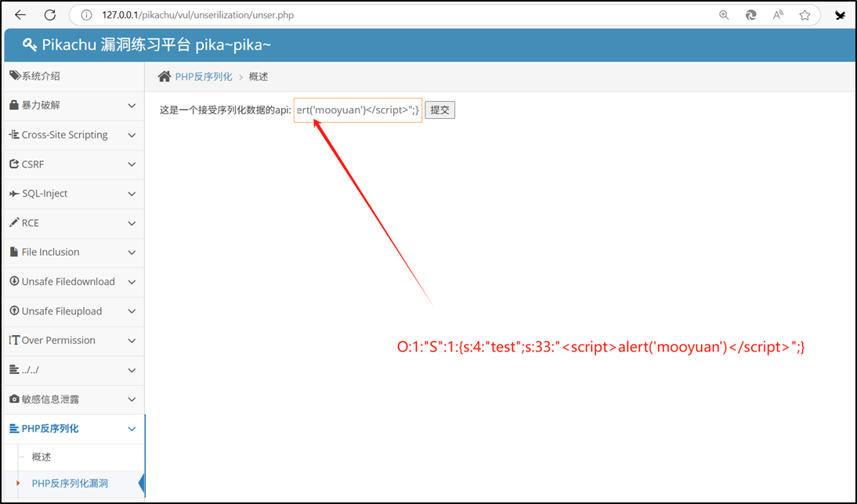The image size is (857, 504).
Task: Click the RCE pencil icon
Action: click(x=14, y=222)
